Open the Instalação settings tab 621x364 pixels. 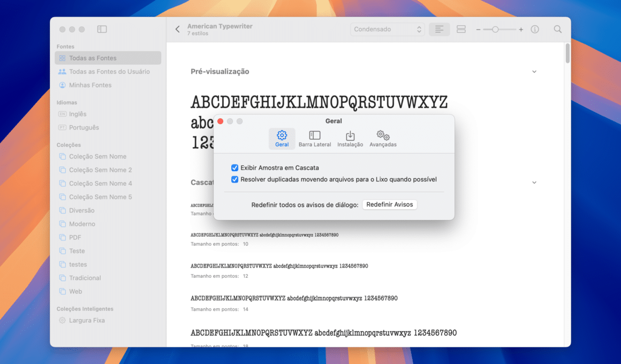coord(350,139)
